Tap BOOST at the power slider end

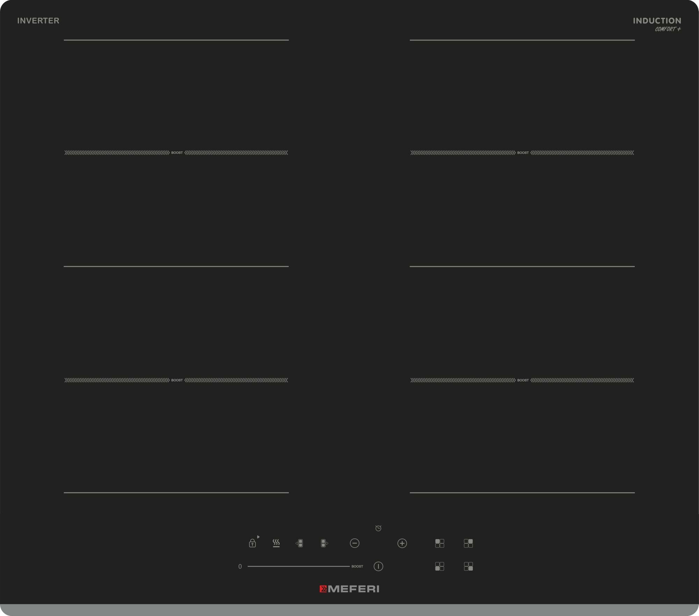pyautogui.click(x=357, y=566)
